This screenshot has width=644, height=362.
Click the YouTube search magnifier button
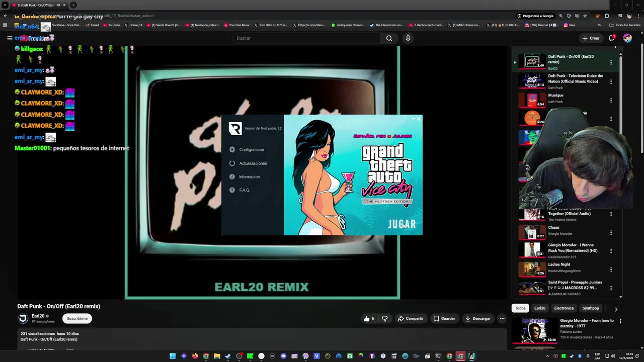click(x=389, y=38)
